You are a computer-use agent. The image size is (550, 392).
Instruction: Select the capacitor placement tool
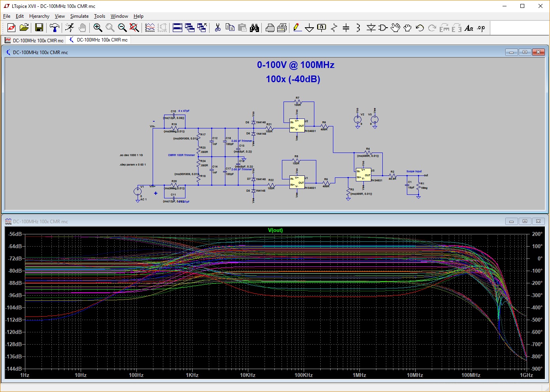tap(346, 28)
